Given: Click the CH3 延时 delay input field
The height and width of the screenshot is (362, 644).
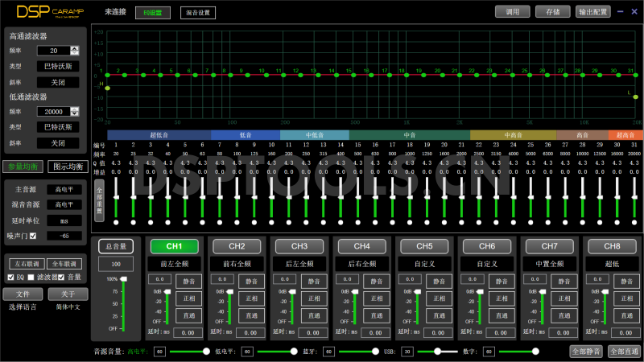Looking at the screenshot, I should pos(312,331).
